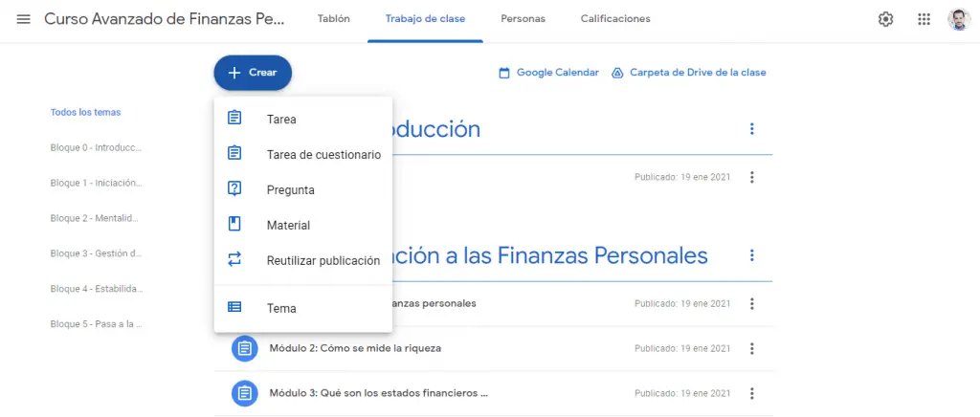The image size is (980, 417).
Task: Click the Drive folder icon
Action: pos(617,73)
